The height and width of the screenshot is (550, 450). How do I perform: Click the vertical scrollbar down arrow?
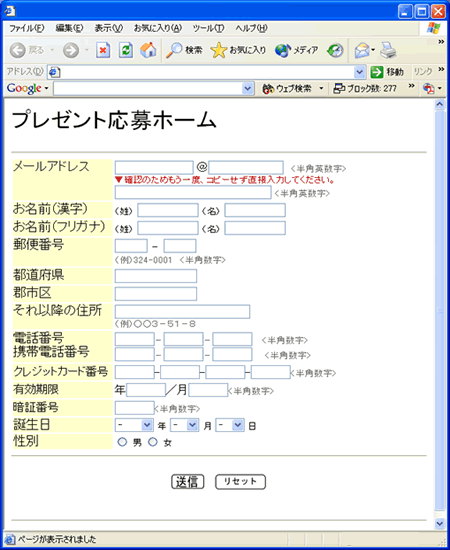pyautogui.click(x=439, y=524)
